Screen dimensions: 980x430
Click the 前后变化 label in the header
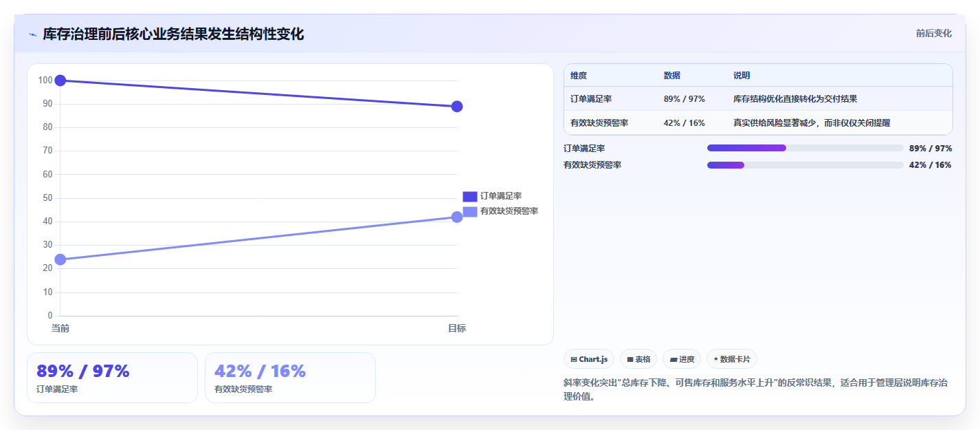933,33
